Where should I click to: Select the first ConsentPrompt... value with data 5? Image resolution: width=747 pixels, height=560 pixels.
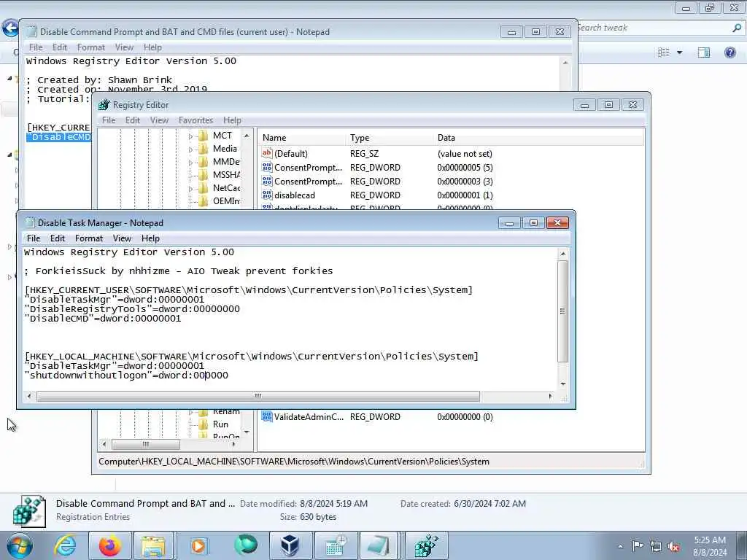pyautogui.click(x=309, y=167)
